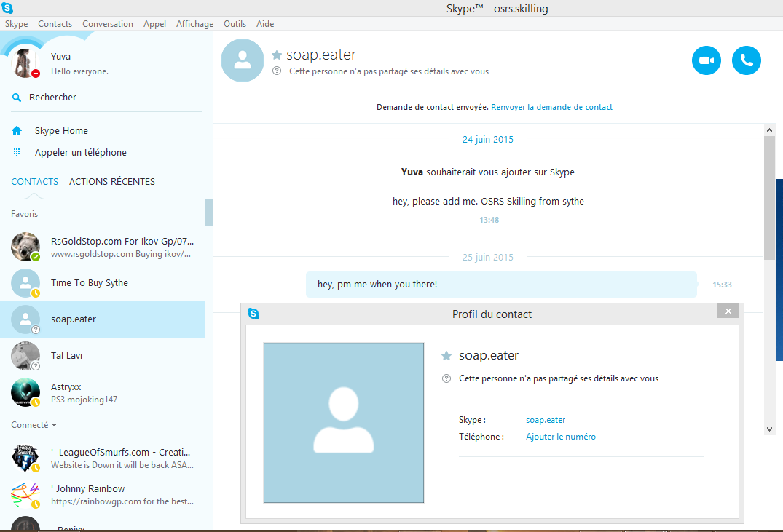Select Johnny Rainbow contact

click(x=103, y=494)
